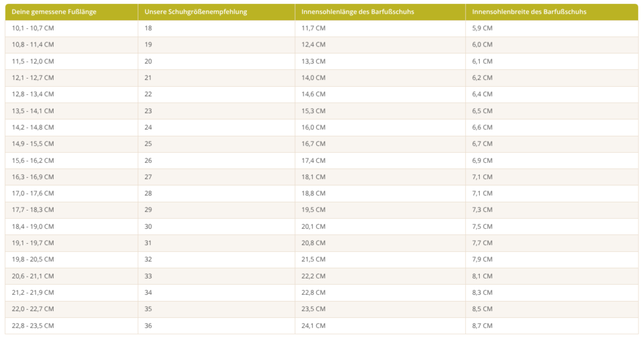Select the 'Innensohlenlänge des Barfußschuhs' header
Viewport: 644px width, 340px height.
click(x=357, y=12)
